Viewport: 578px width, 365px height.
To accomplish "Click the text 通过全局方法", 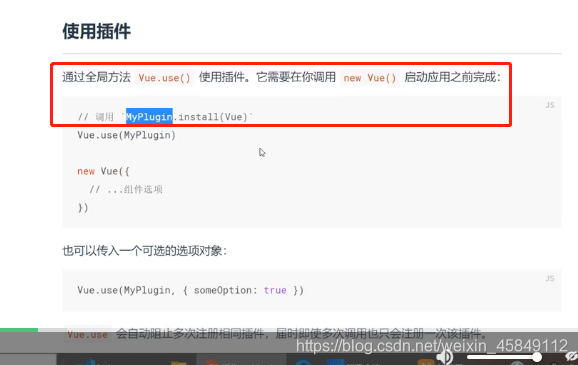I will (x=96, y=77).
